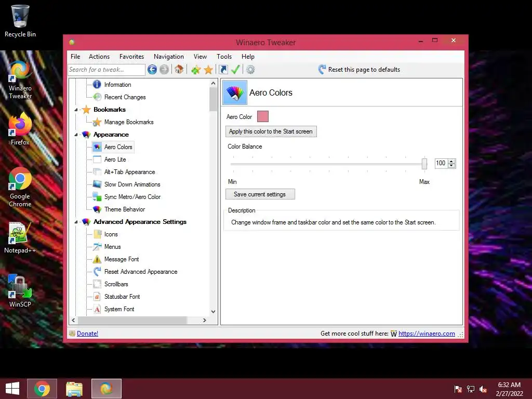Click tree scroll down arrow
The height and width of the screenshot is (399, 532).
(x=213, y=312)
